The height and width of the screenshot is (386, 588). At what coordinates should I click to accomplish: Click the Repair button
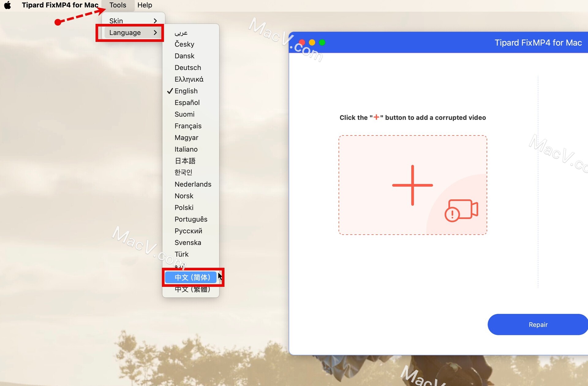[x=538, y=325]
